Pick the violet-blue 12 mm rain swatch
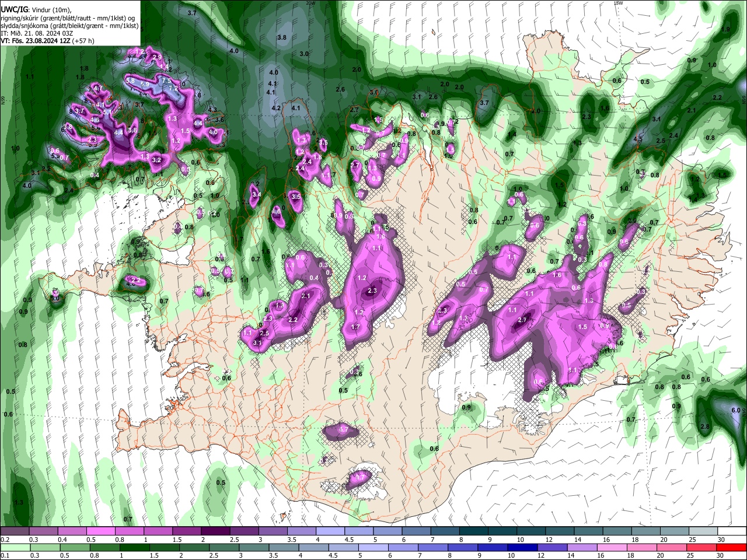 pos(553,547)
